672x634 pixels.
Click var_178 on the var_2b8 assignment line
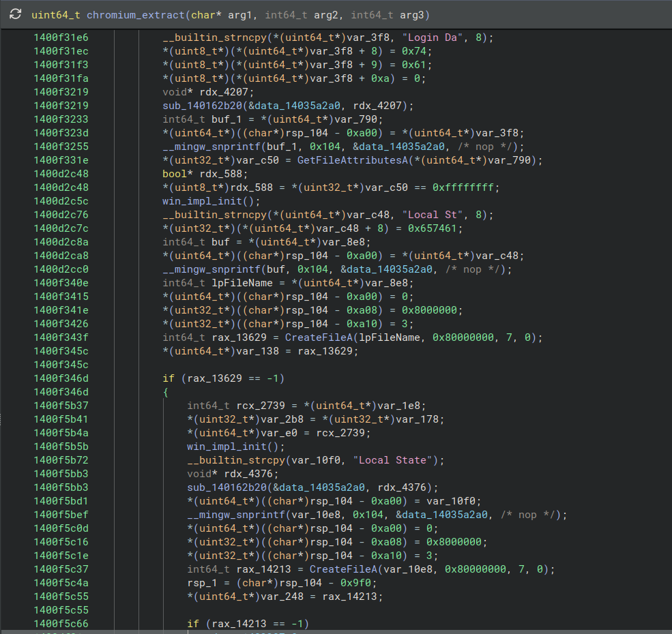pos(417,419)
